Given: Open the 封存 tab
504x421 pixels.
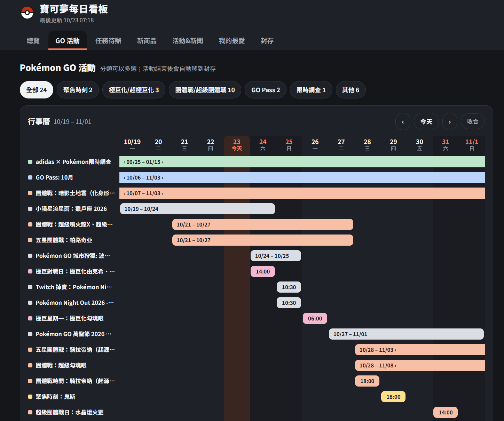Looking at the screenshot, I should [267, 41].
